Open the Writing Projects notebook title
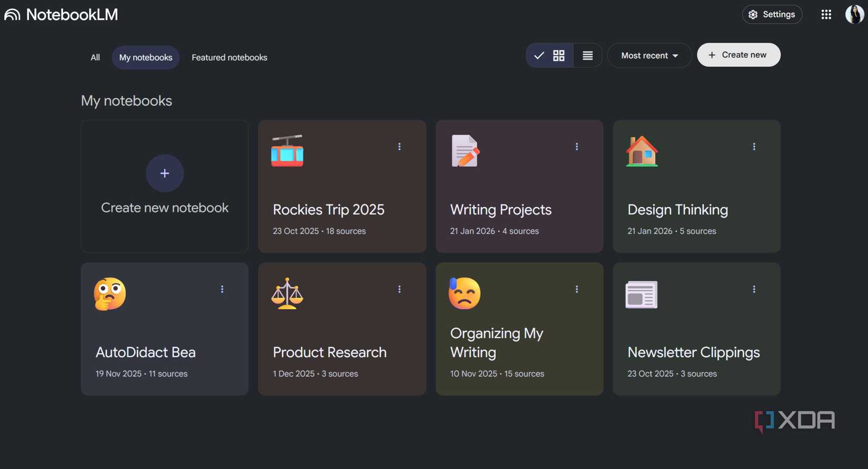 tap(501, 209)
